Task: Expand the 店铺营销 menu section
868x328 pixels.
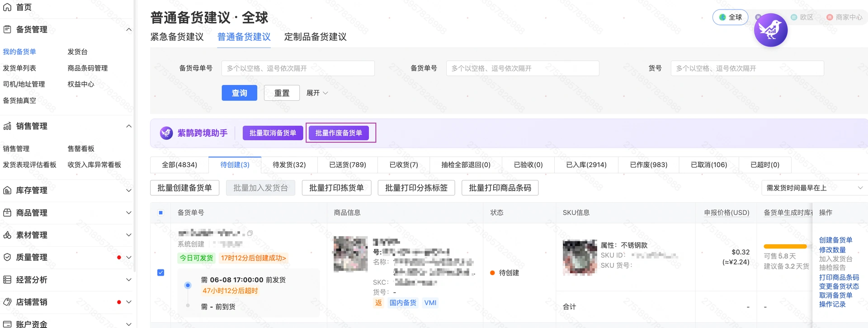Action: tap(128, 302)
